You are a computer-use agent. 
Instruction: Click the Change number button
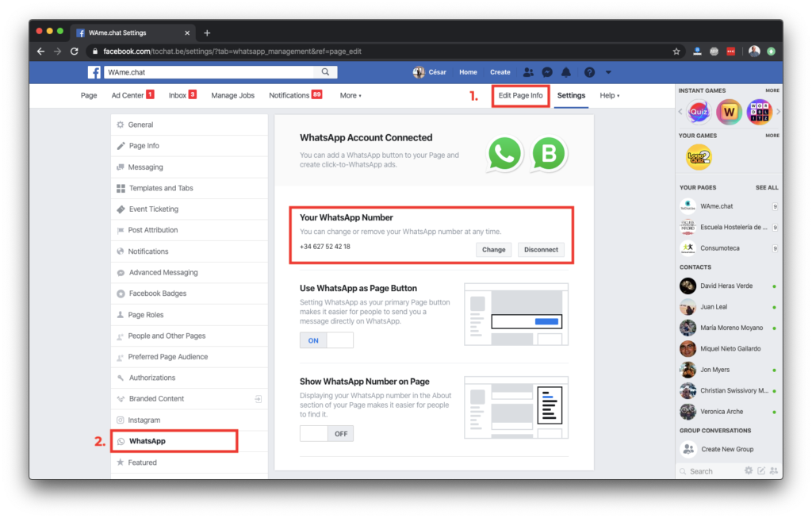tap(493, 250)
